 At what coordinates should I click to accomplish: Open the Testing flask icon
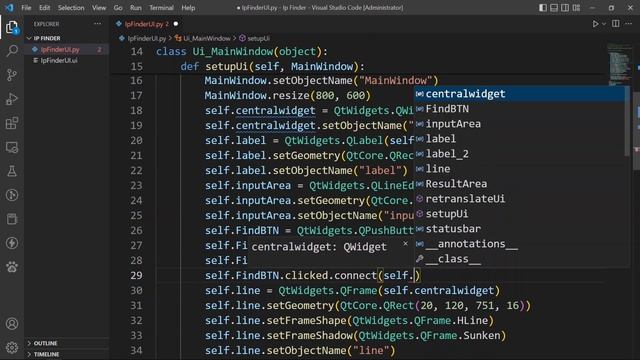[12, 171]
